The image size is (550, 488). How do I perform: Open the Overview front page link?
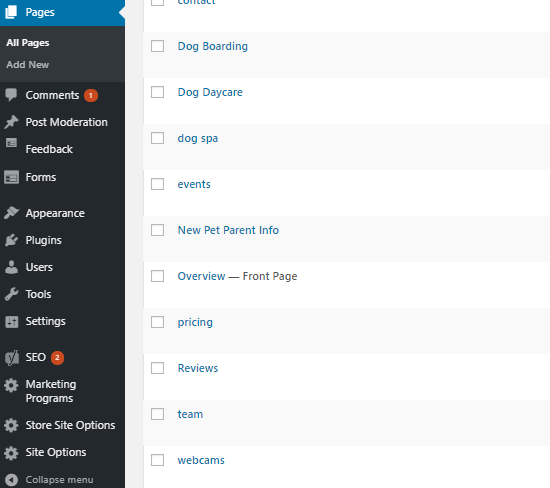tap(201, 276)
